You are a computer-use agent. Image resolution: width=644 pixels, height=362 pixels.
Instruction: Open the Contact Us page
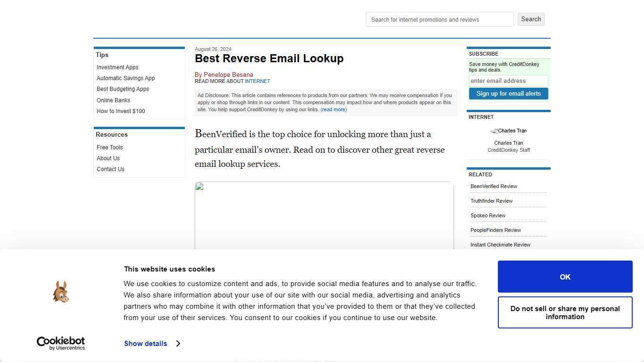point(110,169)
